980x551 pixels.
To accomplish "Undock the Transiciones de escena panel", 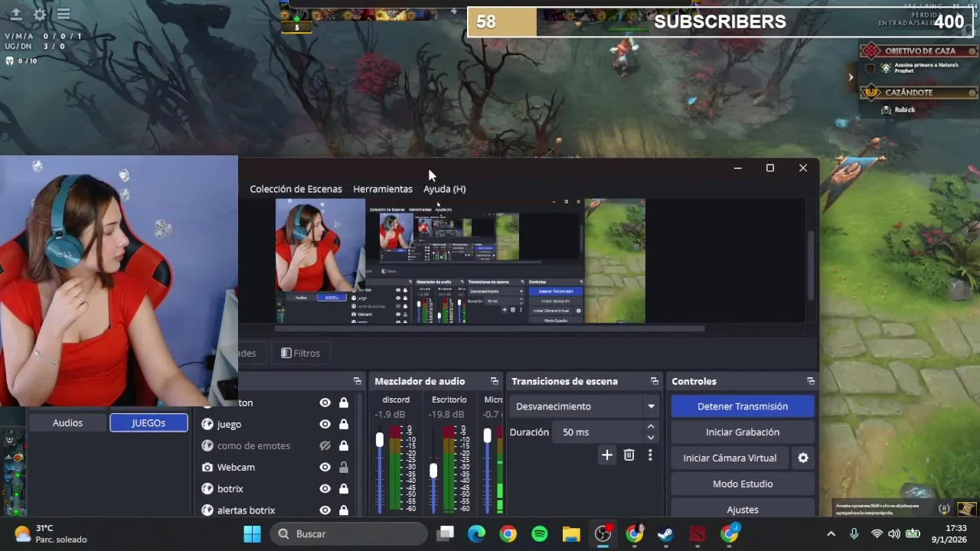I will pyautogui.click(x=654, y=381).
